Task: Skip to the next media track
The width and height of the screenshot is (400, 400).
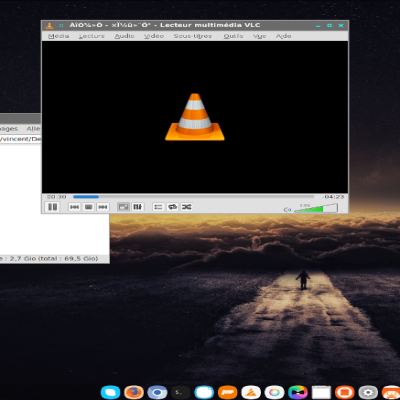Action: 103,207
